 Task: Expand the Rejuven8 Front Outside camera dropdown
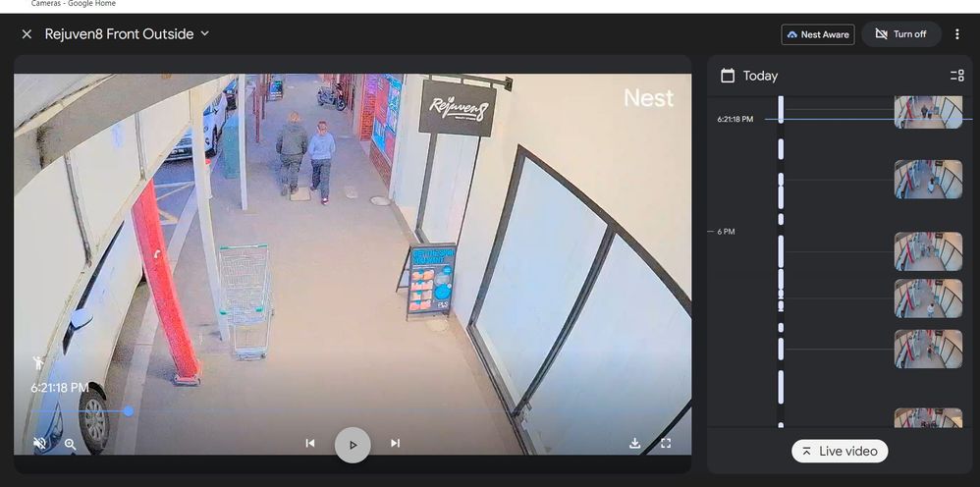[x=205, y=33]
